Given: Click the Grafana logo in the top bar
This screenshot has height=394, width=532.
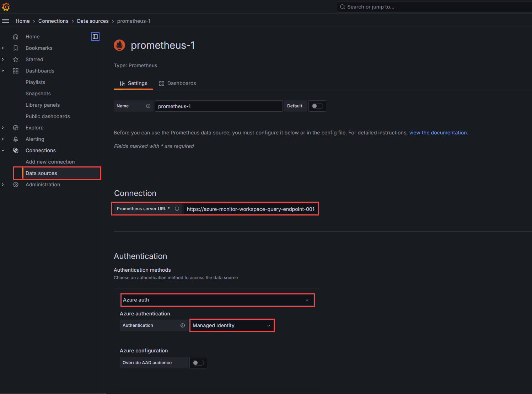Looking at the screenshot, I should tap(6, 6).
